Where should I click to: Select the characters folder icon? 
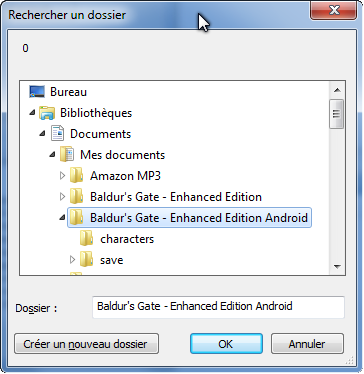87,239
